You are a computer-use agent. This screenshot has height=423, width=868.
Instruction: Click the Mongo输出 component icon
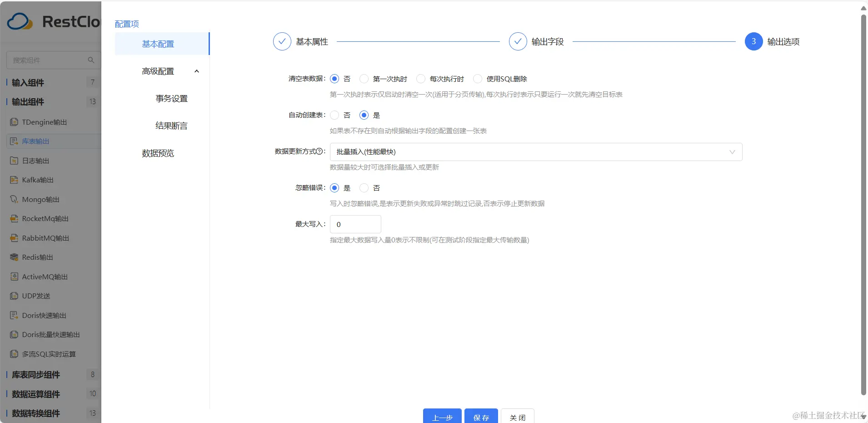14,200
